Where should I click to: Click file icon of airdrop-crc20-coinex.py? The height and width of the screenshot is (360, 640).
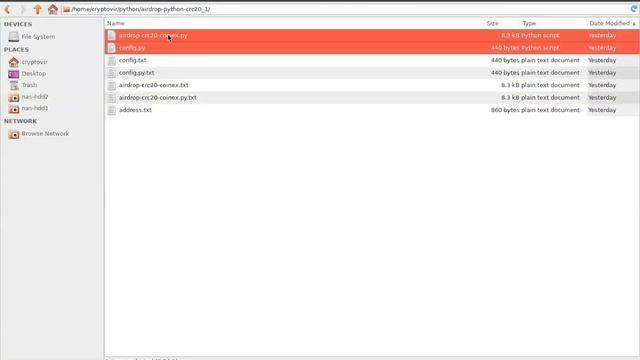111,36
